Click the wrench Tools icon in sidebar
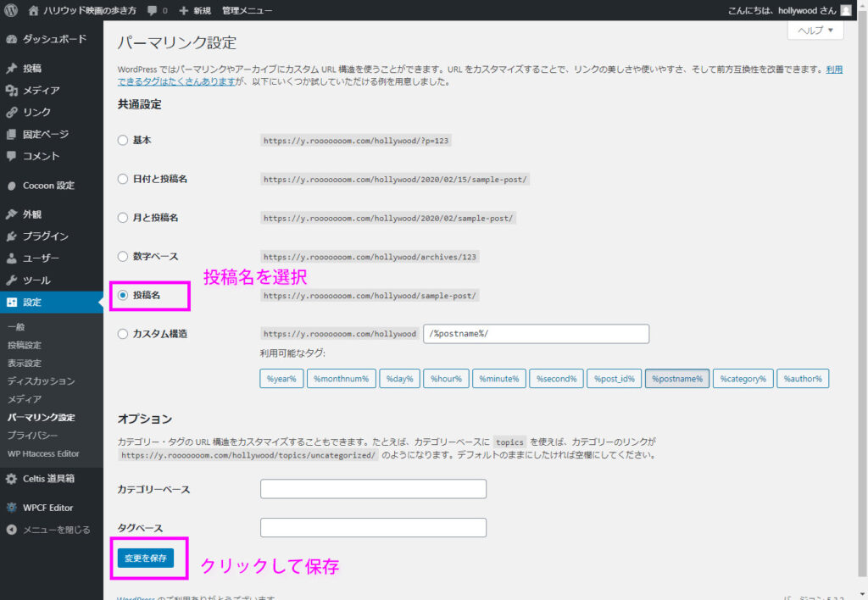 [12, 280]
